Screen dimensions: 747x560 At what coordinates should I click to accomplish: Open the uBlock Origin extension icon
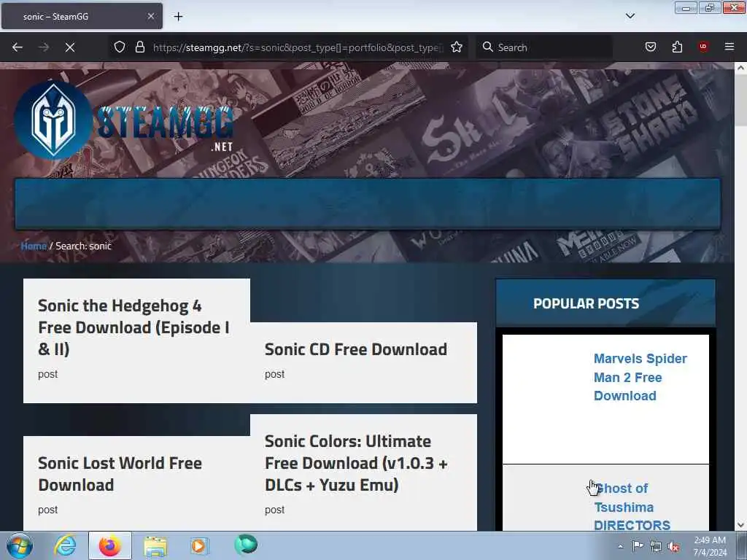pyautogui.click(x=703, y=47)
